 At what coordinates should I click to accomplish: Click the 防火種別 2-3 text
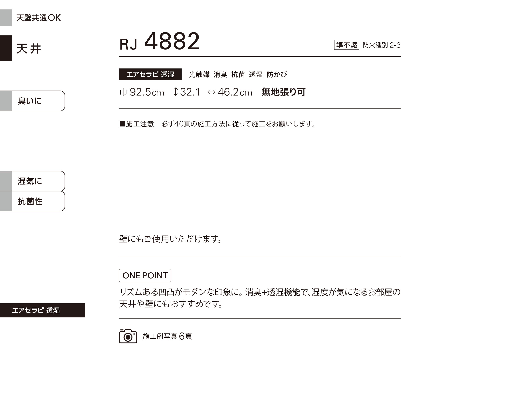click(x=382, y=45)
